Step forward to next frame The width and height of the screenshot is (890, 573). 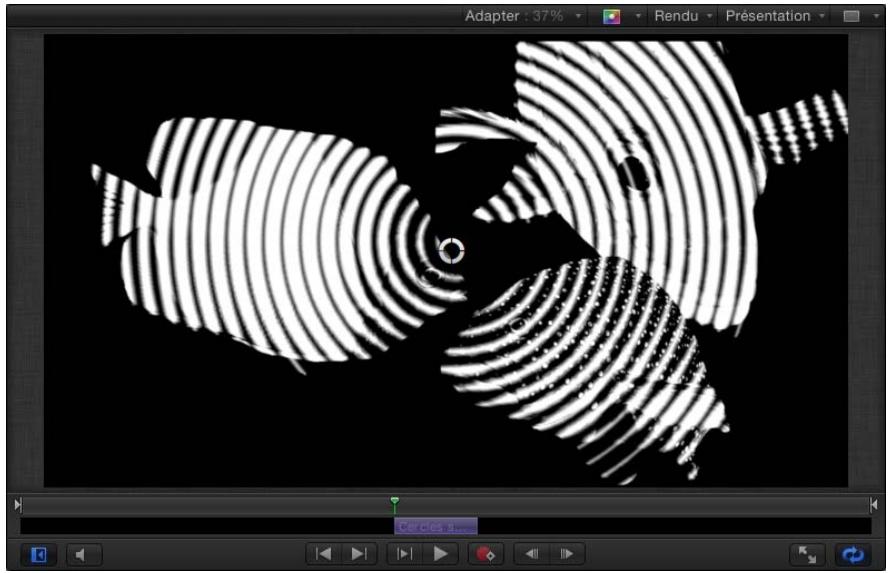coord(566,553)
